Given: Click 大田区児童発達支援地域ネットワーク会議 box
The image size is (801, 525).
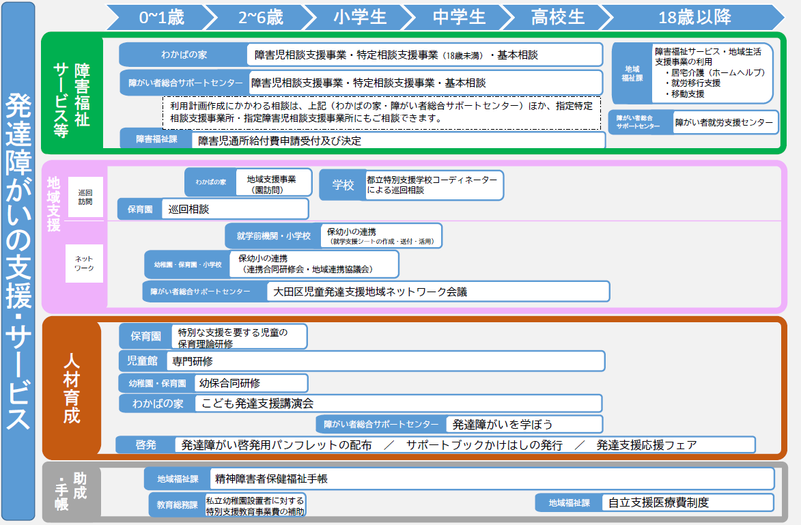Looking at the screenshot, I should click(438, 292).
